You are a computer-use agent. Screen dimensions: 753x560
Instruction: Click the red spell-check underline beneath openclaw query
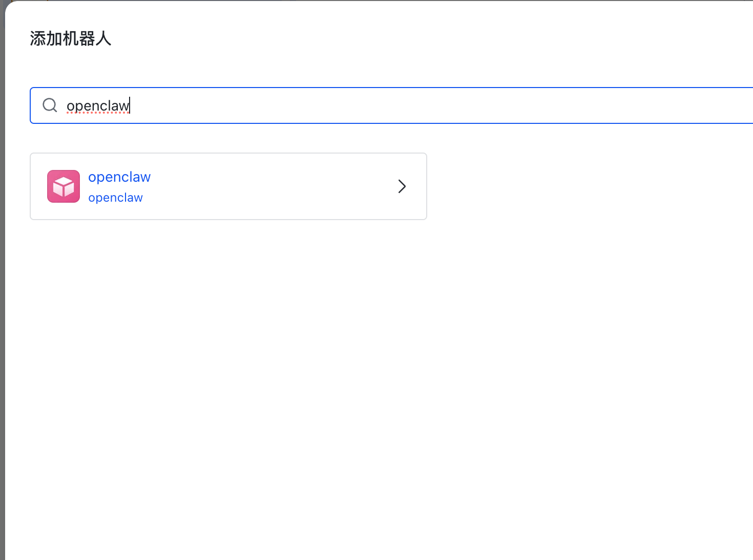click(97, 113)
